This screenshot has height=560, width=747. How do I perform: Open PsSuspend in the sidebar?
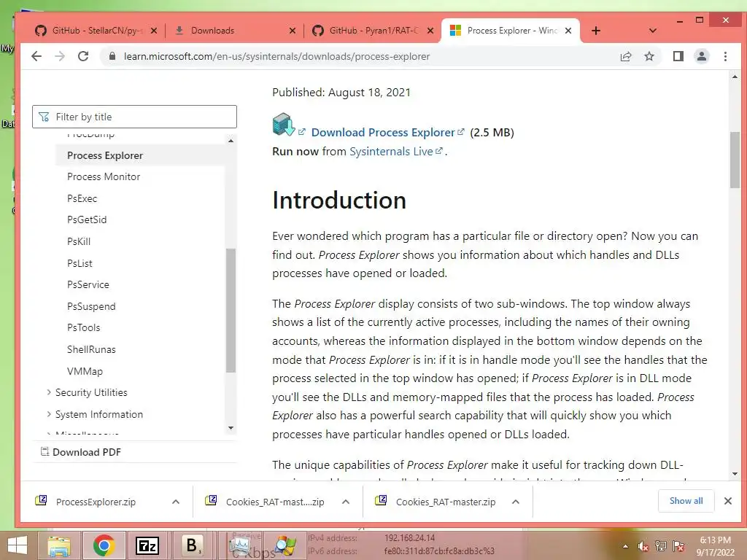coord(91,306)
